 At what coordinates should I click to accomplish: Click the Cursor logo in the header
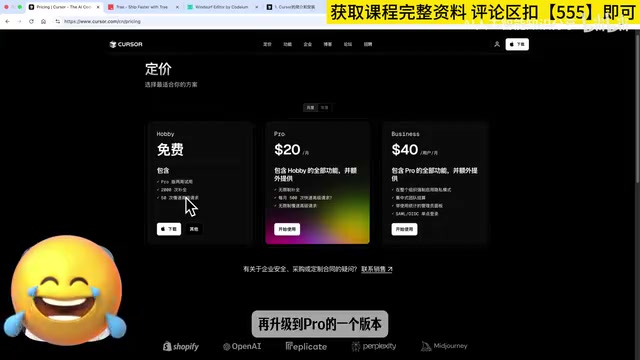[x=126, y=44]
